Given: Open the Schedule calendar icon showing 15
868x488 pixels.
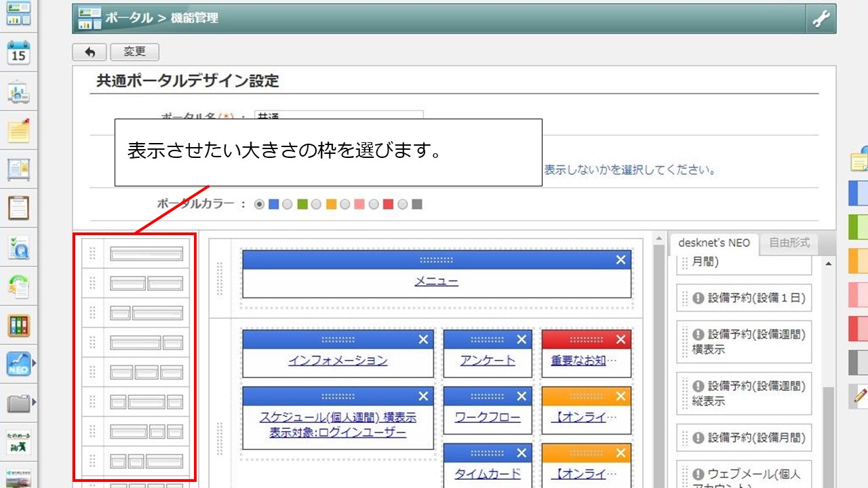Looking at the screenshot, I should point(18,52).
